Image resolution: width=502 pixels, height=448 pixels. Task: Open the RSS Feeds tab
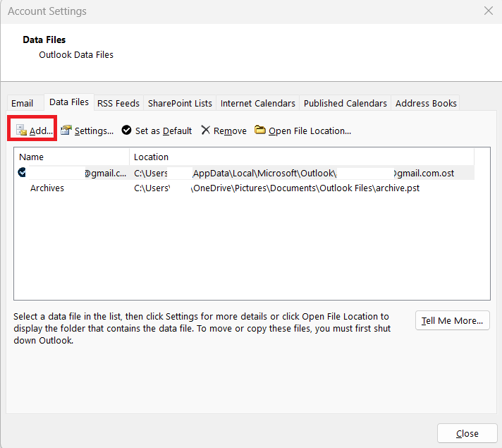(x=118, y=103)
